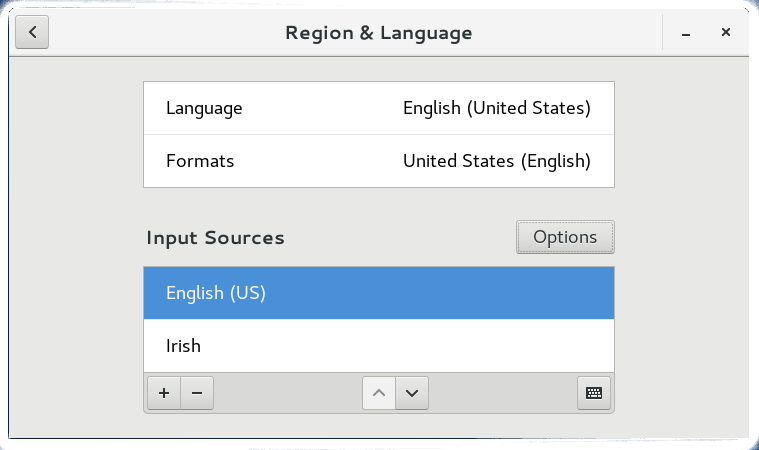Click the Formats label text
The image size is (759, 450).
pos(200,161)
